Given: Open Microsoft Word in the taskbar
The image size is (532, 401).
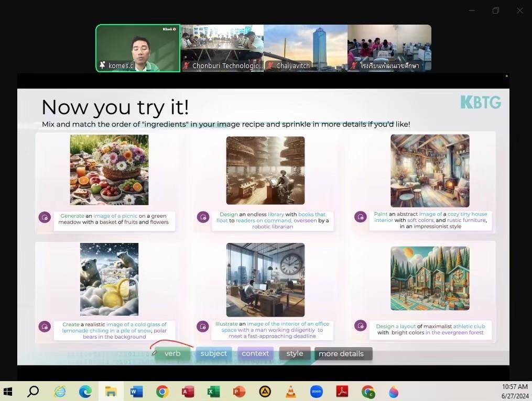Looking at the screenshot, I should 136,392.
